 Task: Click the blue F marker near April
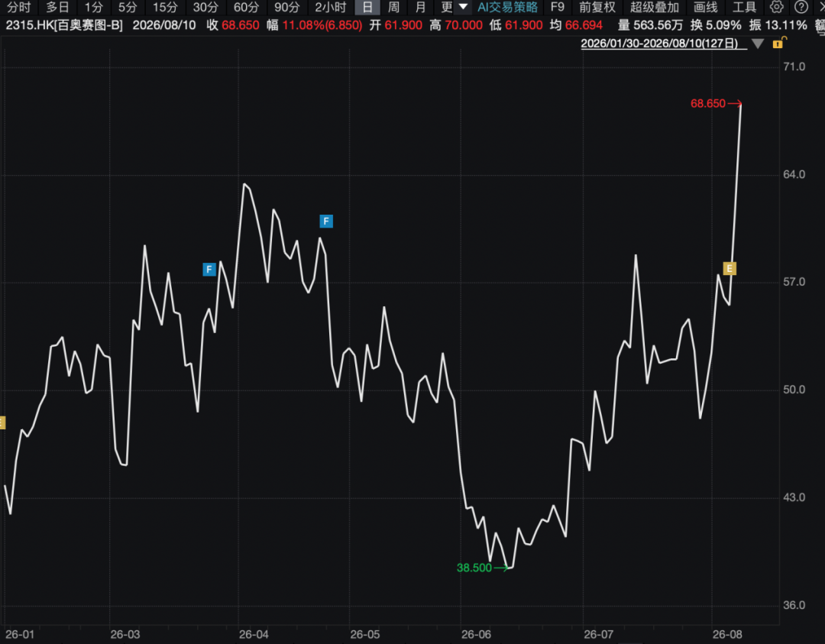tap(326, 222)
